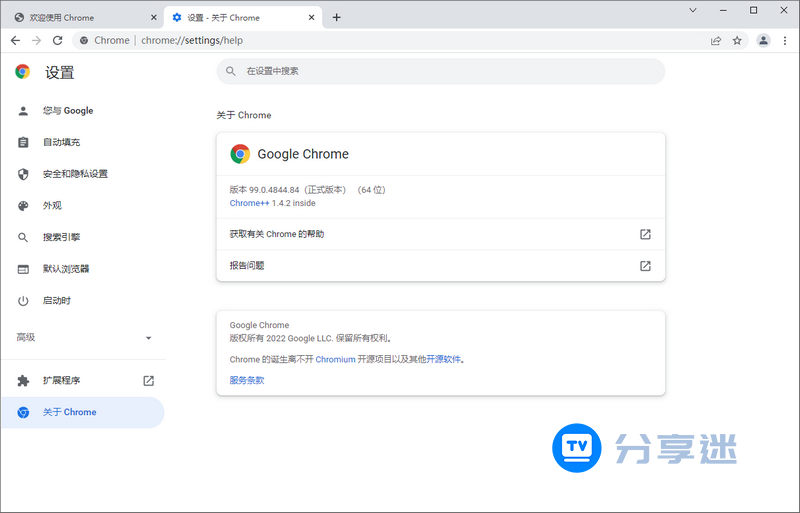Reload the page with the refresh icon

(58, 40)
